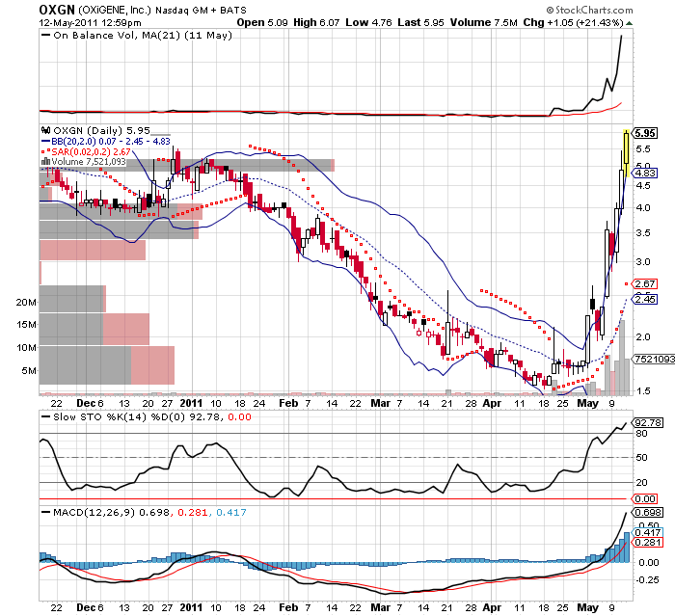This screenshot has width=675, height=616.
Task: Click the Volume 7,521,093 legend text
Action: click(x=89, y=162)
